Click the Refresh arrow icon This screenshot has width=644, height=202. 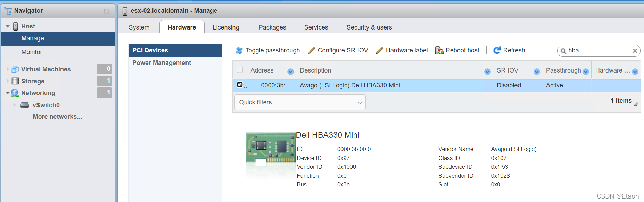(x=497, y=50)
